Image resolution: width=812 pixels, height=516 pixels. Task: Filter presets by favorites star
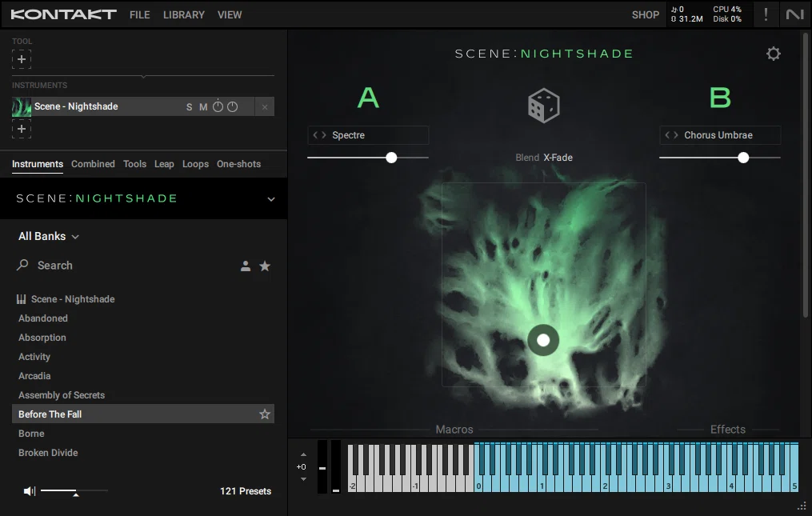265,266
